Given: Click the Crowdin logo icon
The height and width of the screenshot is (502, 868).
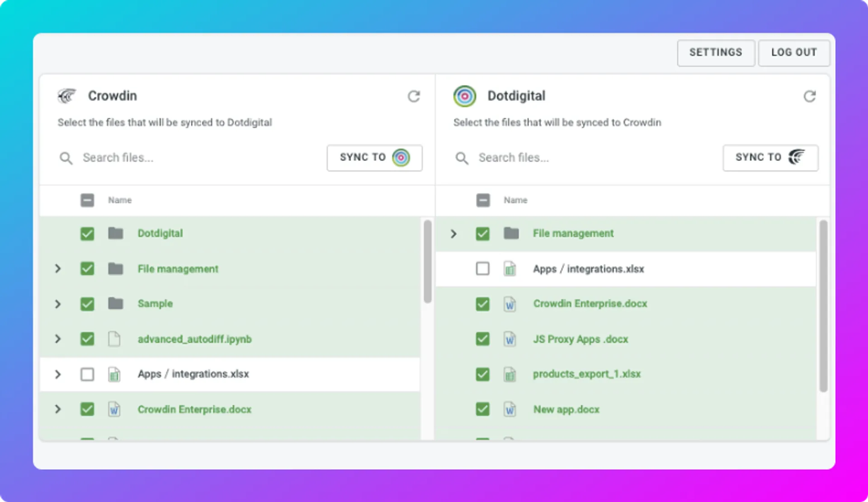Looking at the screenshot, I should pyautogui.click(x=67, y=96).
